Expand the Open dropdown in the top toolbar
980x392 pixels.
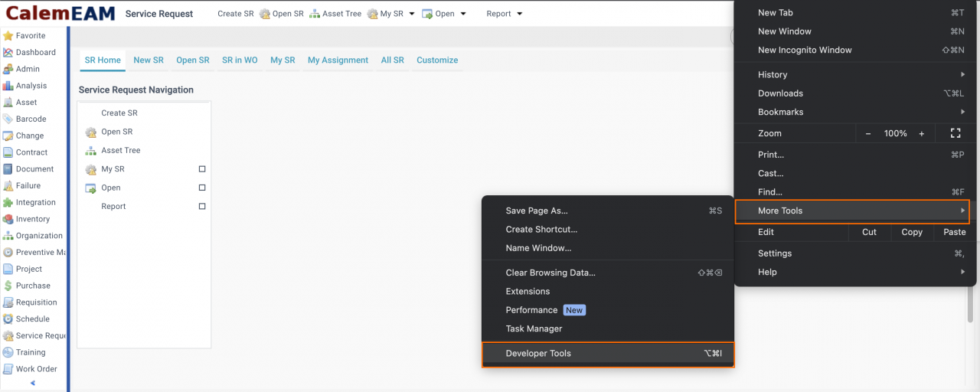pos(462,14)
